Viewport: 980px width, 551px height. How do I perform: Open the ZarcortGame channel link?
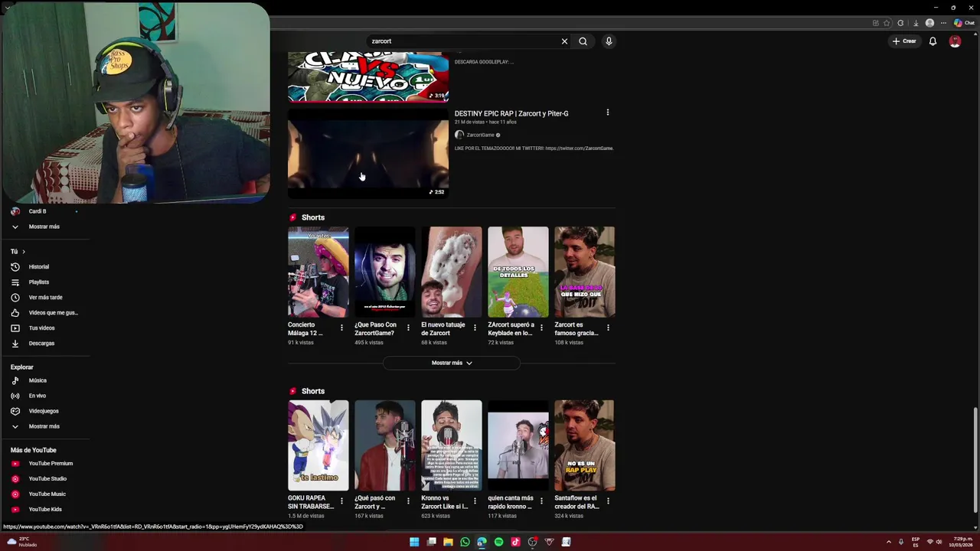[480, 135]
